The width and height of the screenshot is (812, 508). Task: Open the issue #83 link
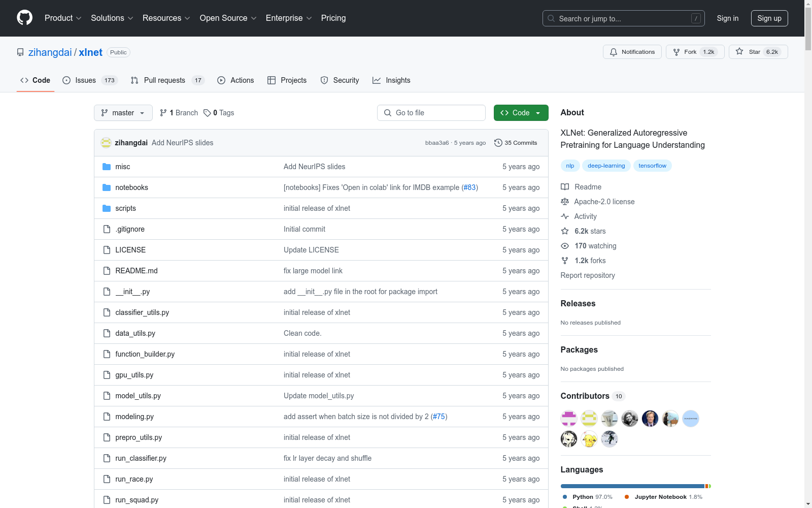[469, 187]
